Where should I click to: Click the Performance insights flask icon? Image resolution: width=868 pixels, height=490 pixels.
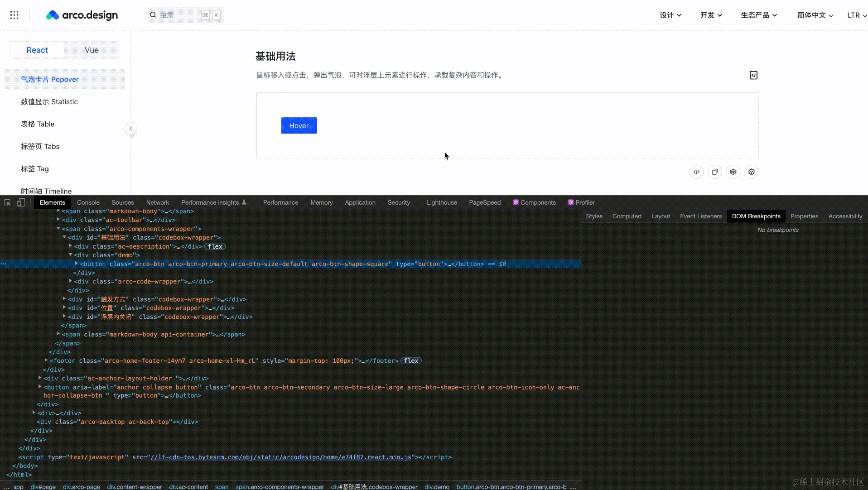244,202
